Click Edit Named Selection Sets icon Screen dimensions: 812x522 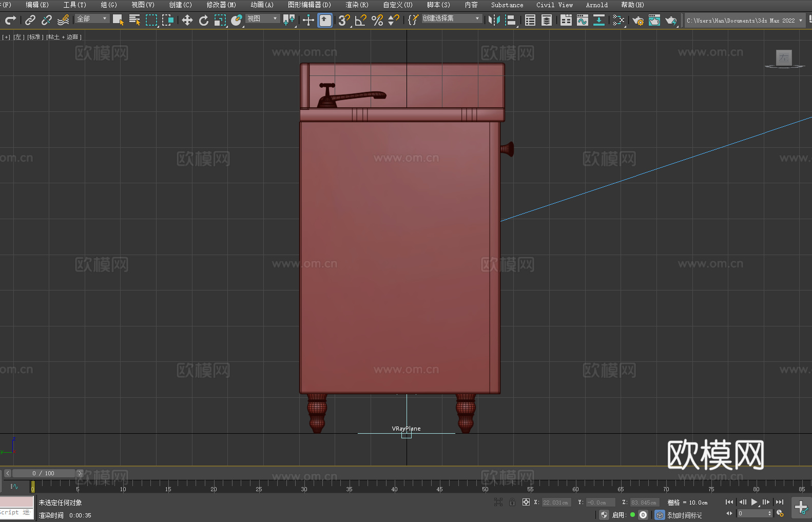pyautogui.click(x=413, y=20)
